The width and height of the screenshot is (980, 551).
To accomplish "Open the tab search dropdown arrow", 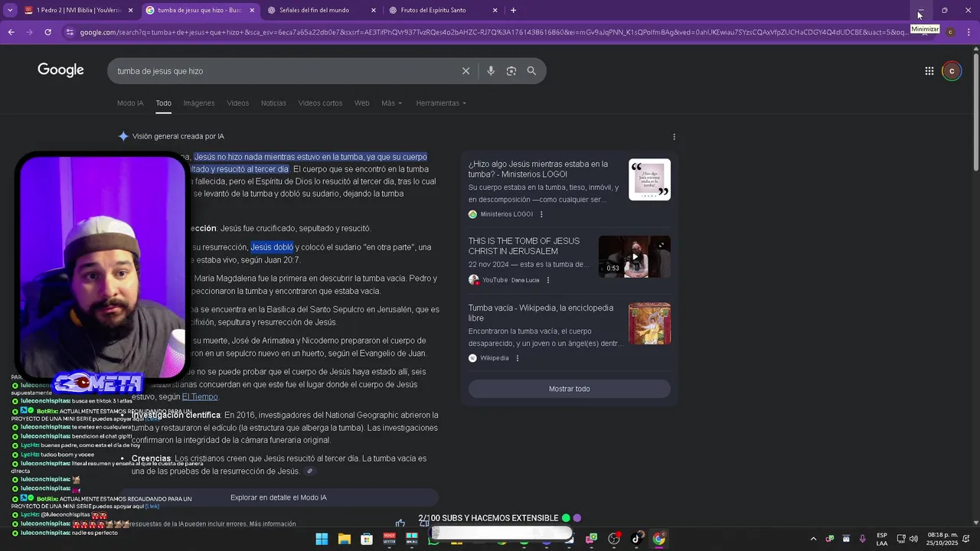I will click(x=10, y=10).
